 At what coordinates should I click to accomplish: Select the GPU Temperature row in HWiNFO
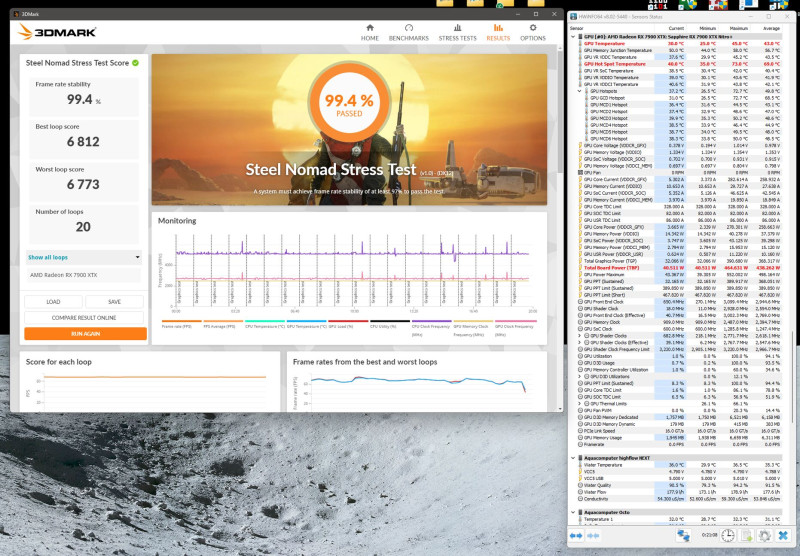click(x=681, y=44)
